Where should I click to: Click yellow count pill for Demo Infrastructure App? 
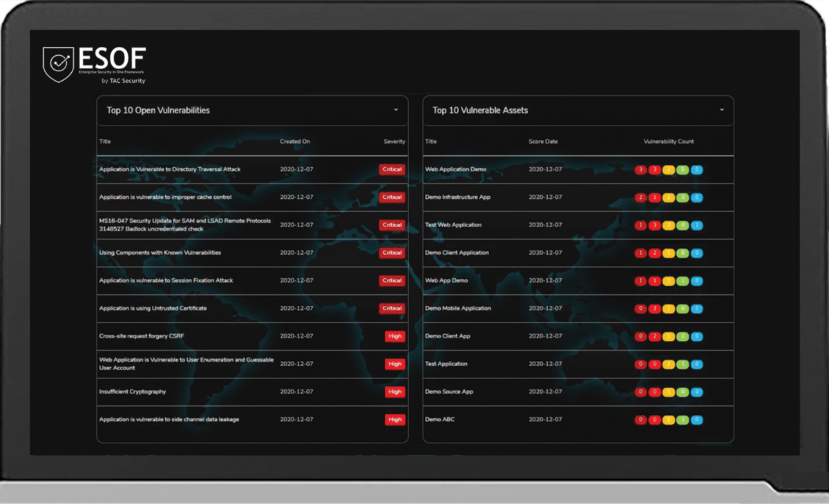tap(669, 197)
